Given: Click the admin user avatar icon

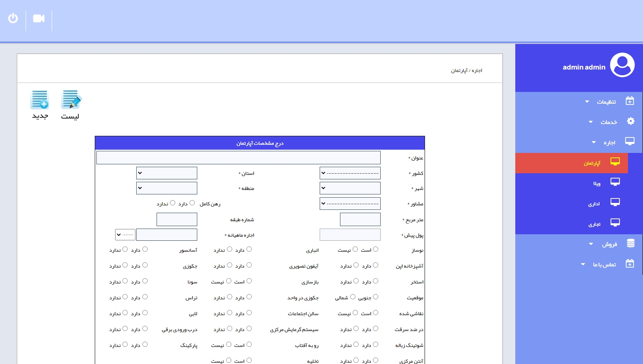Looking at the screenshot, I should coord(622,65).
